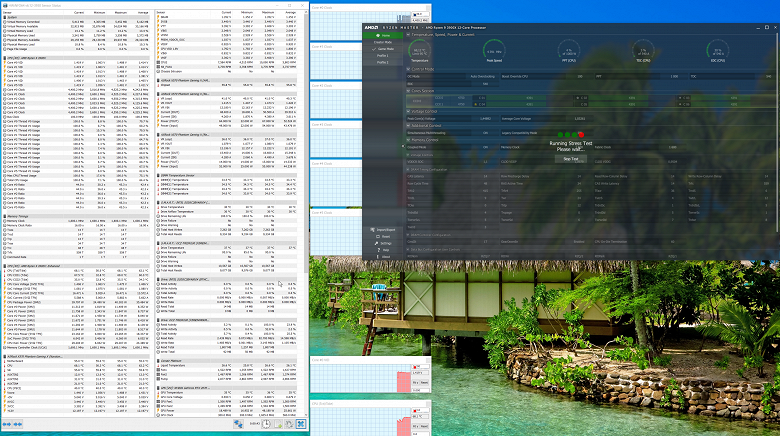Open Help in Ryzen Master sidebar
This screenshot has height=436, width=780.
(383, 250)
